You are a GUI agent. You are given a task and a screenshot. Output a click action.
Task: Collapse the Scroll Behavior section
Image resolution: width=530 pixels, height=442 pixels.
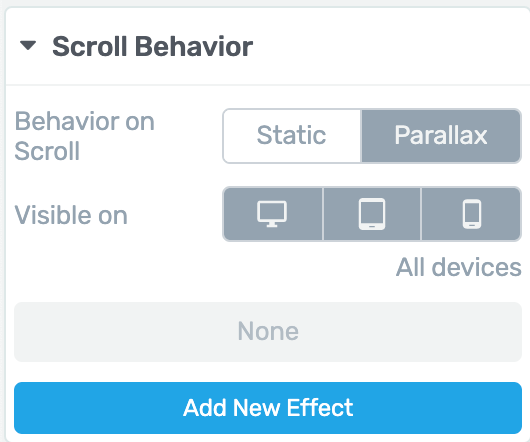point(28,45)
